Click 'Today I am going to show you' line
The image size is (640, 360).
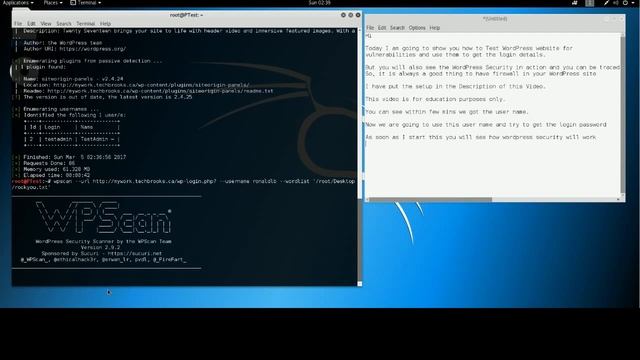point(469,48)
